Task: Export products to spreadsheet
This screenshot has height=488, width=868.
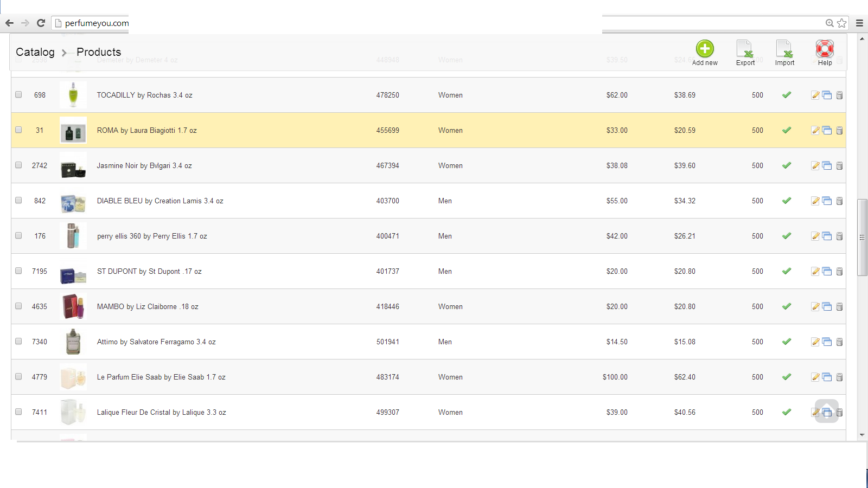Action: (745, 49)
